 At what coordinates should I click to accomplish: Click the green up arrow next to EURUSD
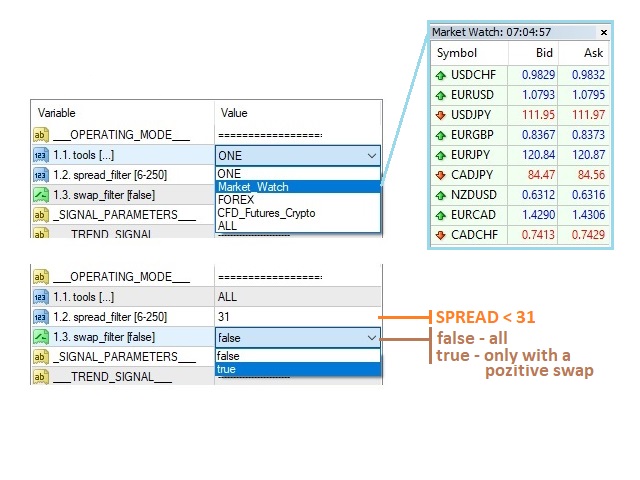click(x=441, y=96)
